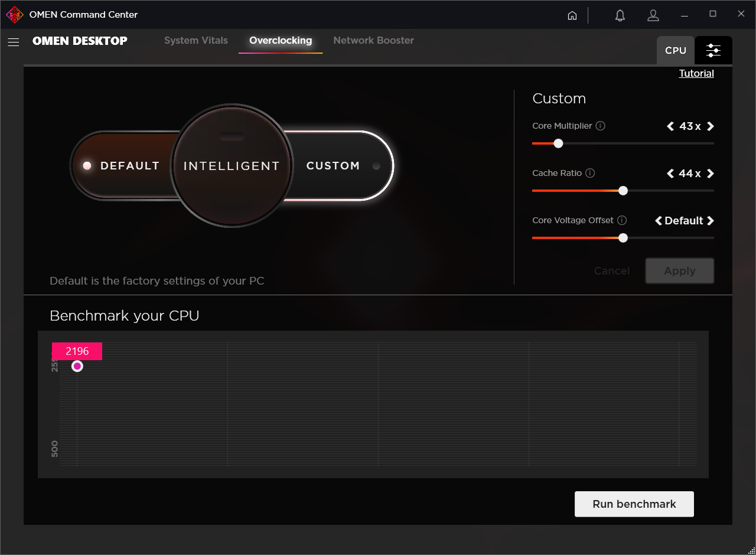This screenshot has width=756, height=555.
Task: Lower Core Voltage Offset with the left arrow
Action: pos(659,221)
